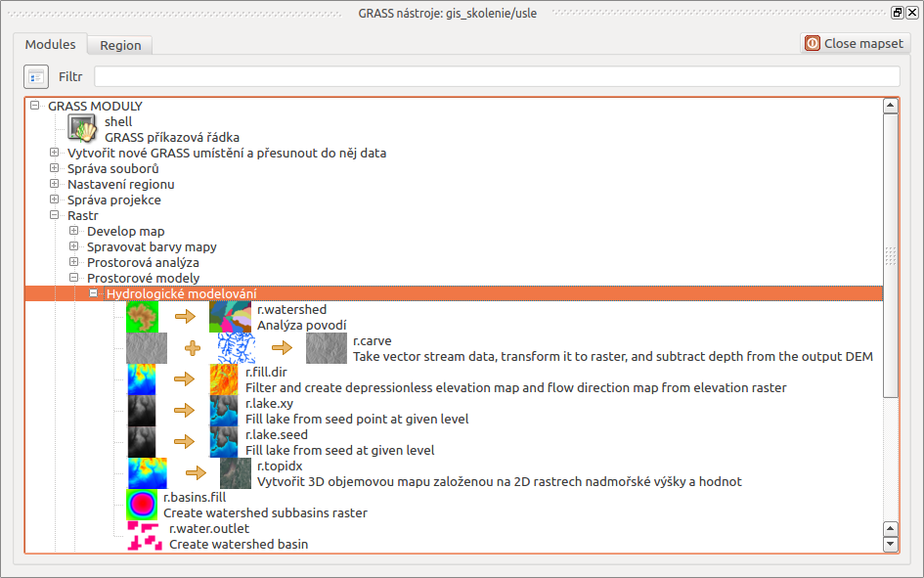Click the r.basins.fill circular gradient icon
The image size is (924, 578).
point(142,505)
